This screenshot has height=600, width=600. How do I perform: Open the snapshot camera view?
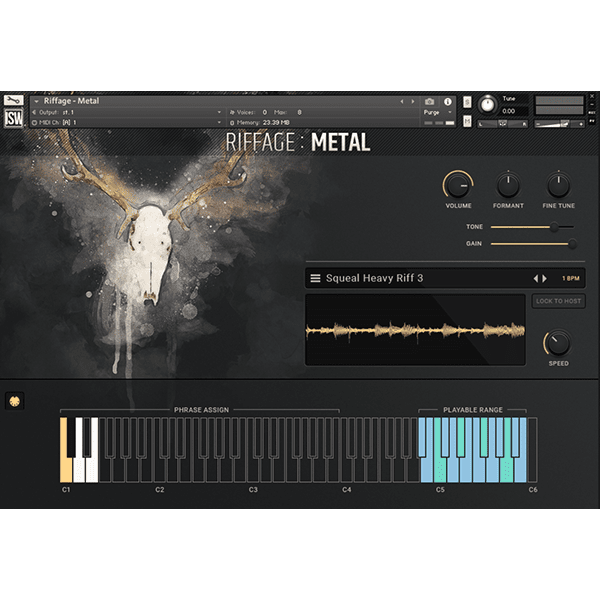point(430,101)
